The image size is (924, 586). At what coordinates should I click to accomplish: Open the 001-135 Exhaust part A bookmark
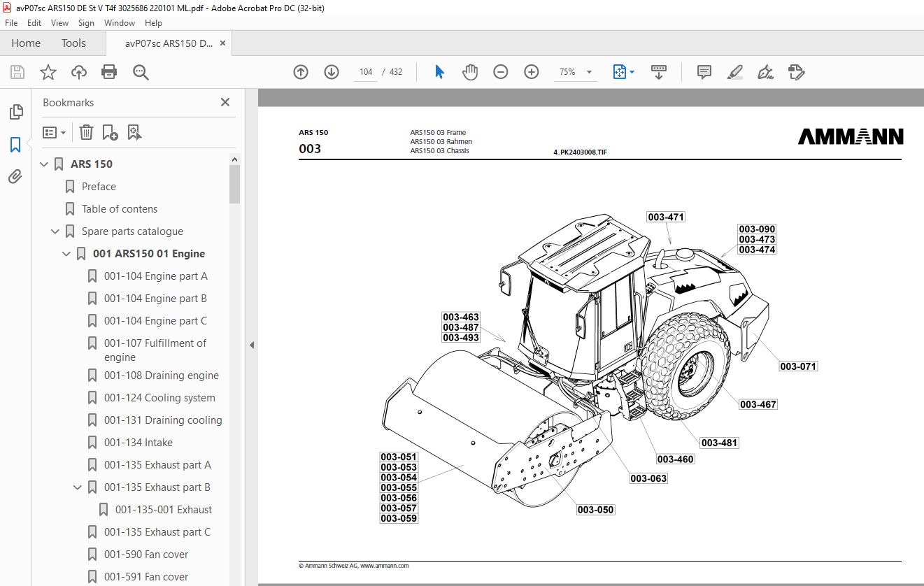click(157, 465)
